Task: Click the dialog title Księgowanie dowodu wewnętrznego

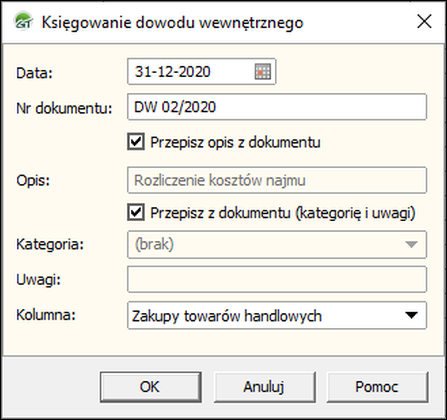Action: point(172,23)
